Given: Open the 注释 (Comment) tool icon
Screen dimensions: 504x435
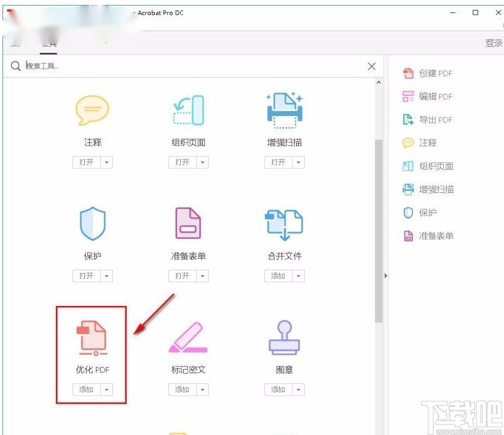Looking at the screenshot, I should pos(92,109).
